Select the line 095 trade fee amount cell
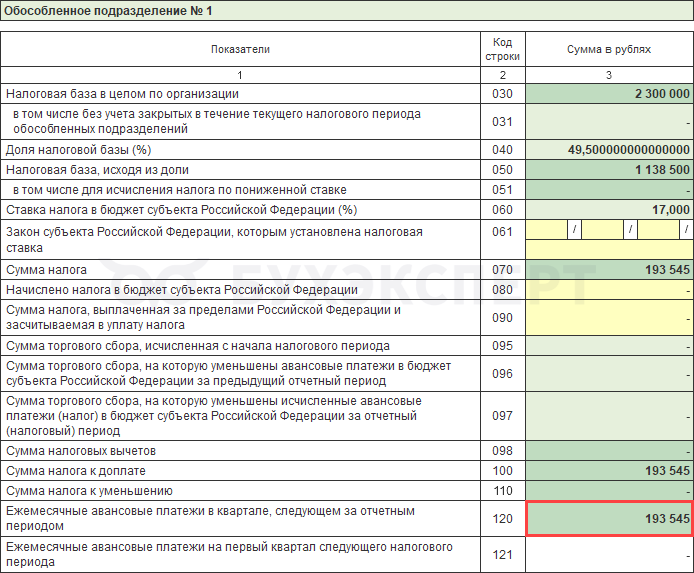Screen dimensions: 694x573 [x=609, y=346]
